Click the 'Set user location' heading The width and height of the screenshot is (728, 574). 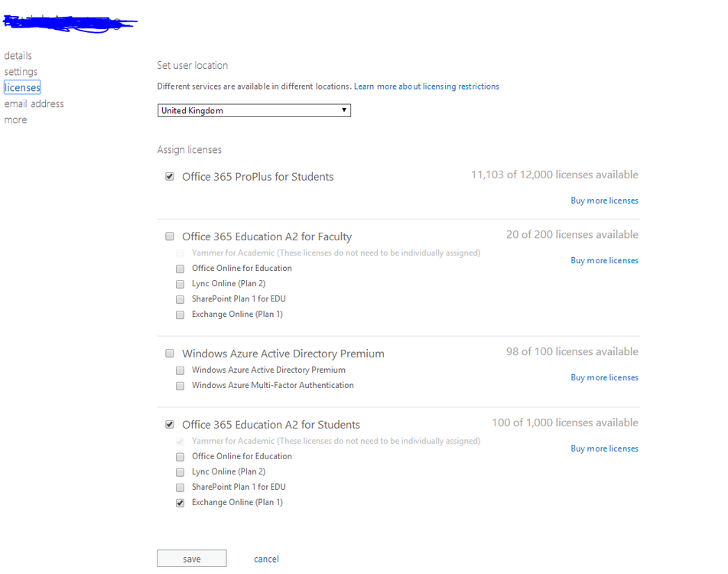point(192,66)
